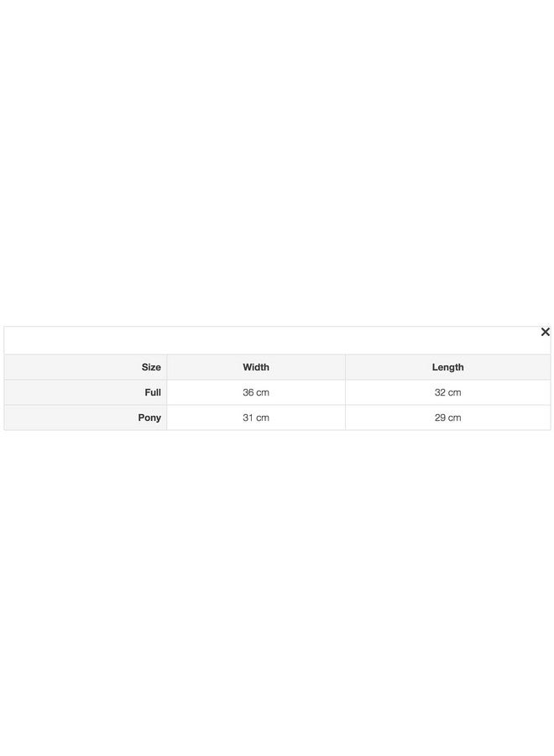
Task: Click the cm unit beside Pony length 29
Action: tap(454, 417)
